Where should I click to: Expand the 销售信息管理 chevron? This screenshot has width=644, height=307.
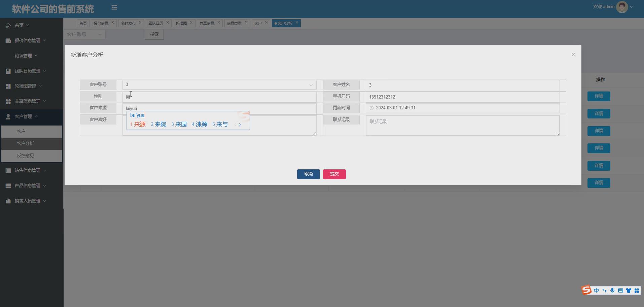pos(44,170)
